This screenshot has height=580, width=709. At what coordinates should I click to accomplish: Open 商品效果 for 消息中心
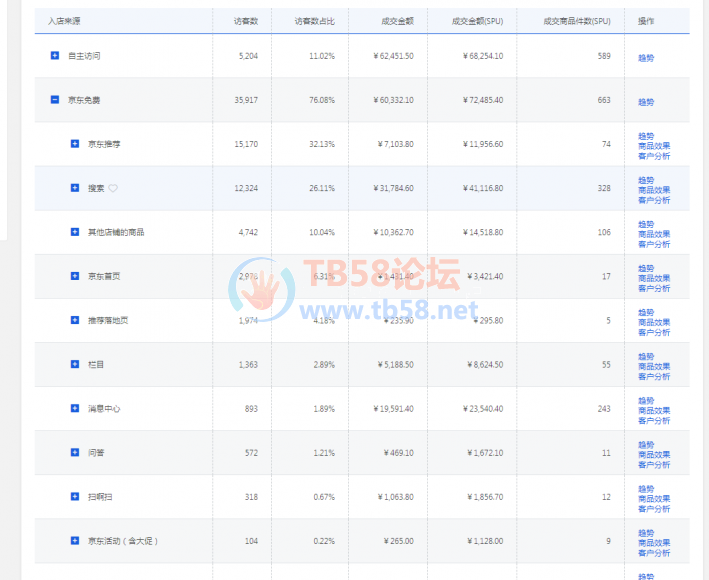click(654, 410)
